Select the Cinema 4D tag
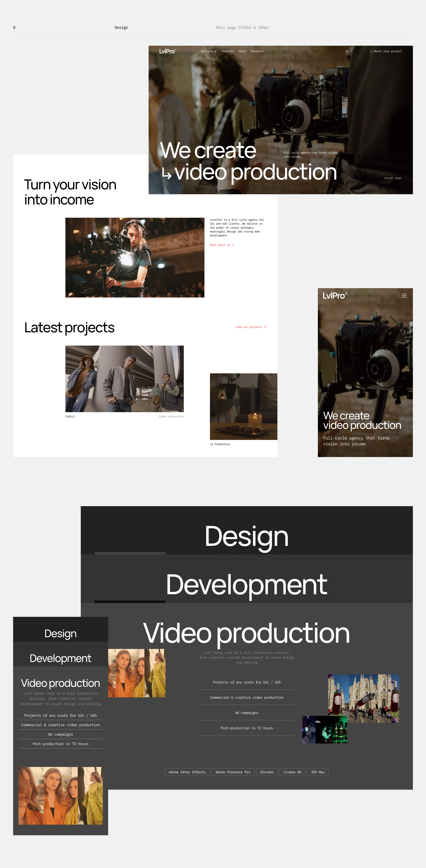The image size is (426, 868). (292, 772)
